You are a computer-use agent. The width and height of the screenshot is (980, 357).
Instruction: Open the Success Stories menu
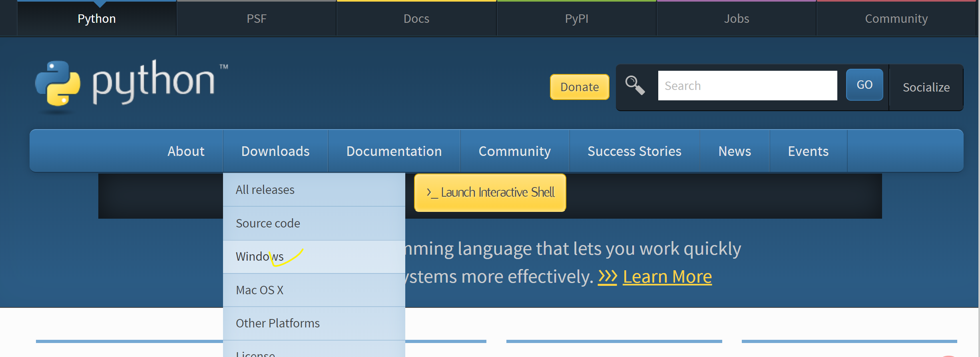coord(634,151)
